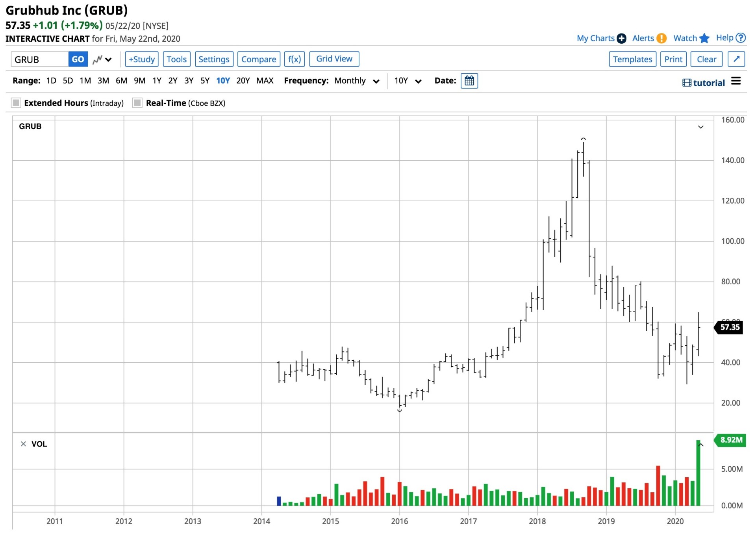Open the chart type selector icon
Viewport: 756px width, 534px height.
[102, 59]
